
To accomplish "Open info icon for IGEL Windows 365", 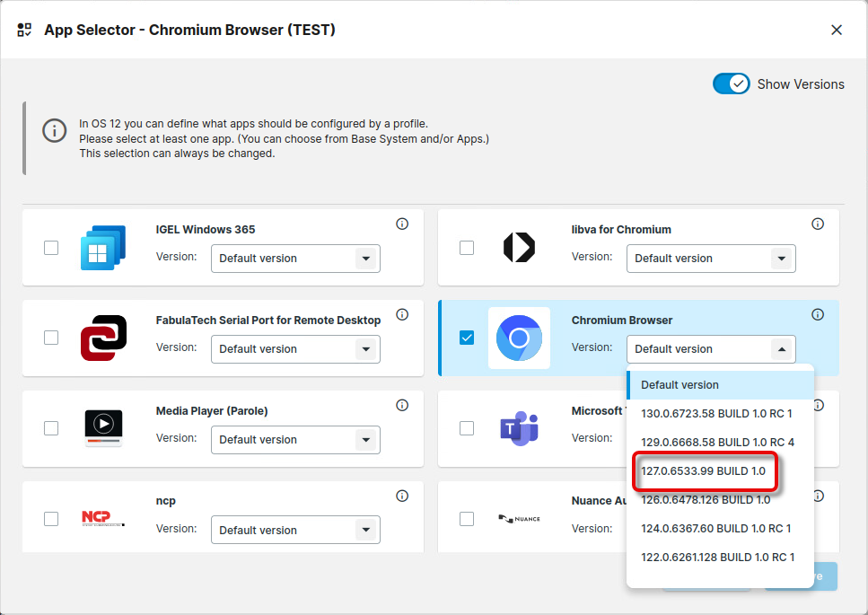I will click(x=402, y=224).
